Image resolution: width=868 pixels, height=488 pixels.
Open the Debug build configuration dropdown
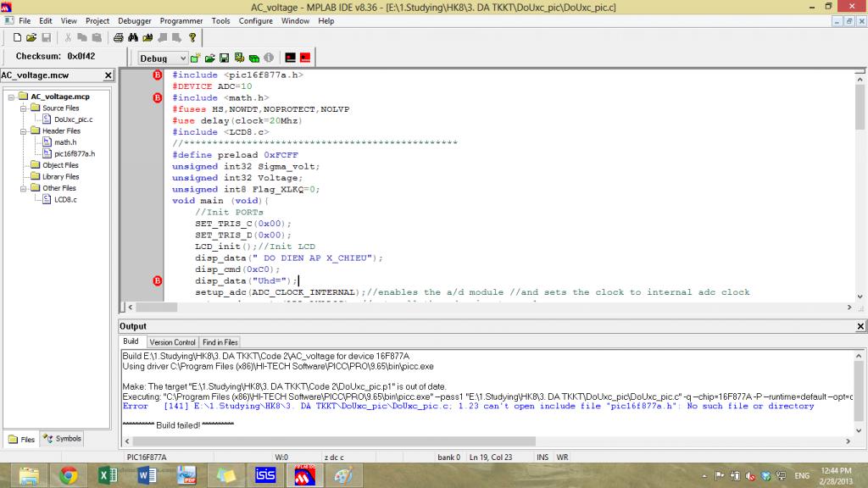pyautogui.click(x=181, y=58)
